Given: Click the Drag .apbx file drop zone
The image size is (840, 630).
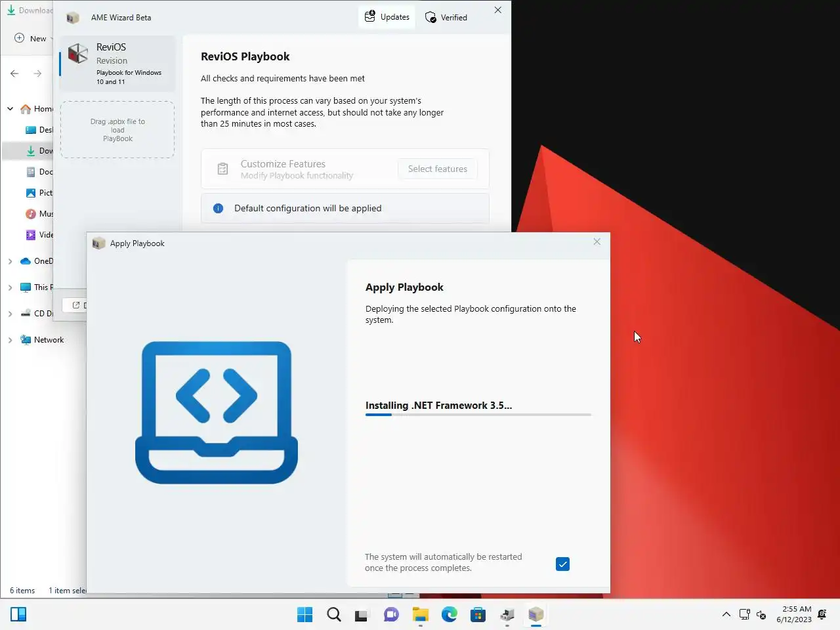Looking at the screenshot, I should click(x=117, y=129).
